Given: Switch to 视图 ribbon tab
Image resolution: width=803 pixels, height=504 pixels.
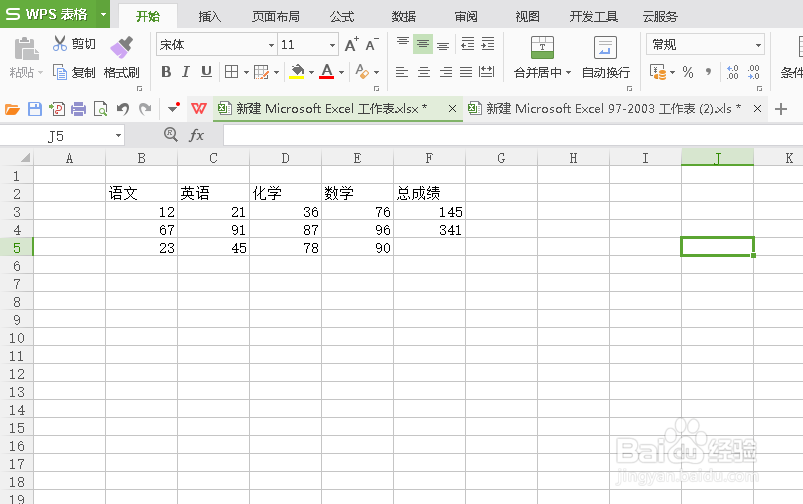Looking at the screenshot, I should click(527, 16).
